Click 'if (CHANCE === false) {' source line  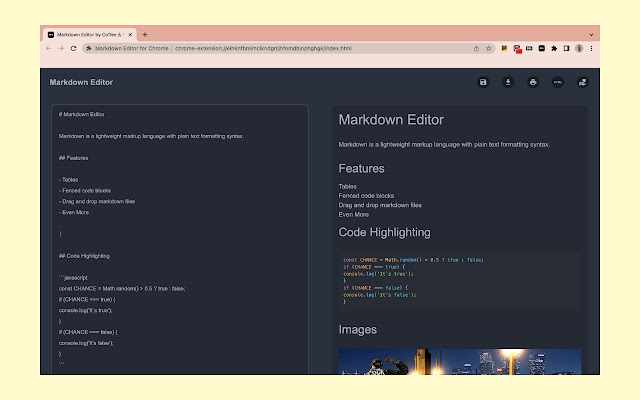tap(88, 332)
